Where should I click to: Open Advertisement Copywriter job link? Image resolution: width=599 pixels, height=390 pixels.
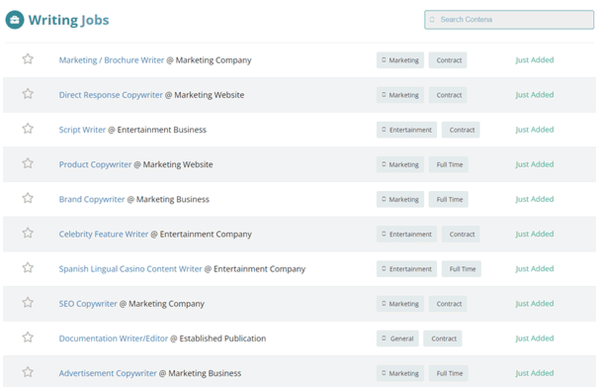pos(108,373)
